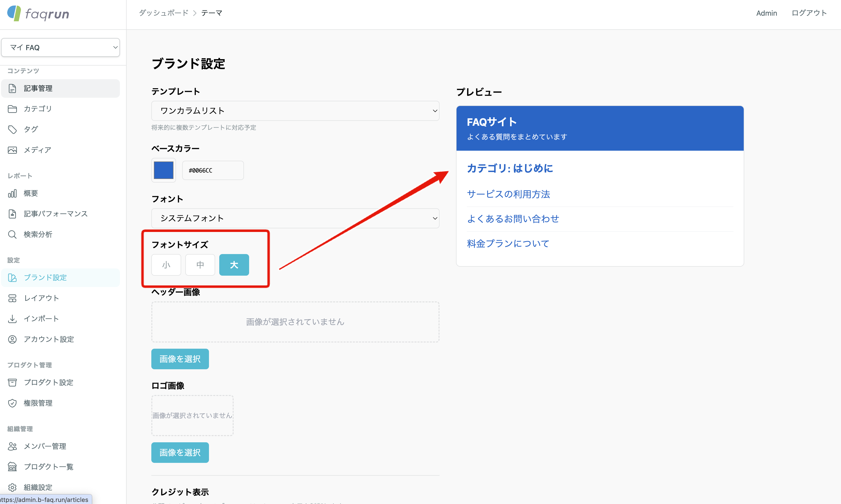Go to 組織設定 menu item
841x504 pixels.
pos(60,488)
